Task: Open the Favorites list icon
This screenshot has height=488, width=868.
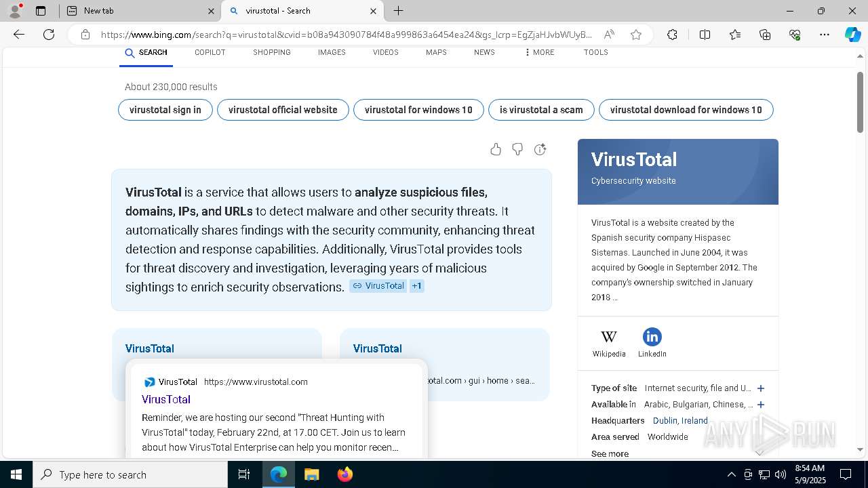Action: [735, 35]
